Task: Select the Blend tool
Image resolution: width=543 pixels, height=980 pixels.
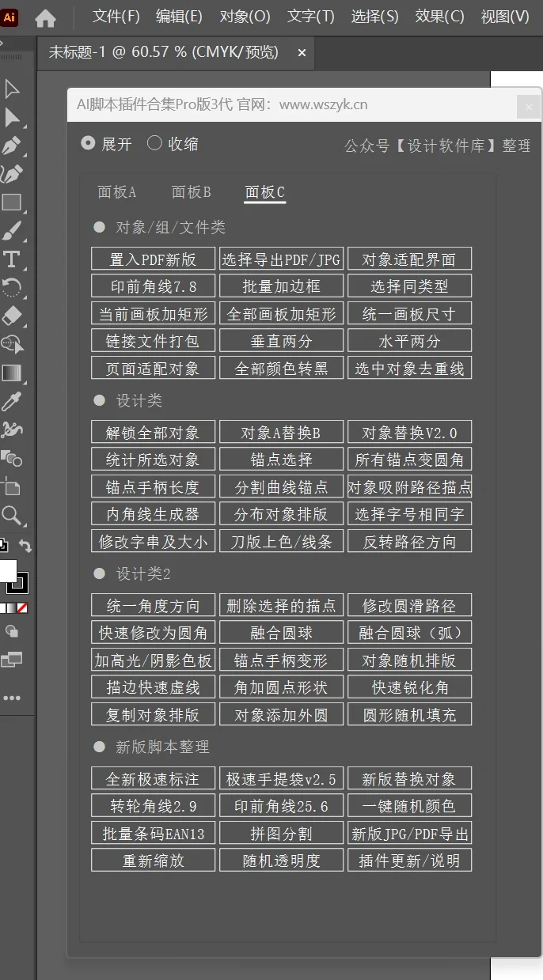Action: [12, 458]
